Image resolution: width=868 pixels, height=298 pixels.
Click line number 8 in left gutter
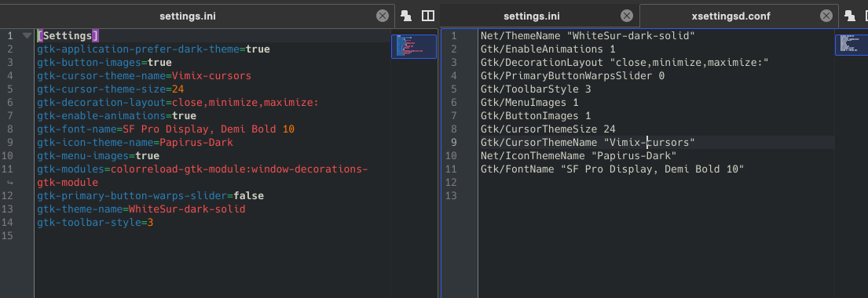coord(10,129)
